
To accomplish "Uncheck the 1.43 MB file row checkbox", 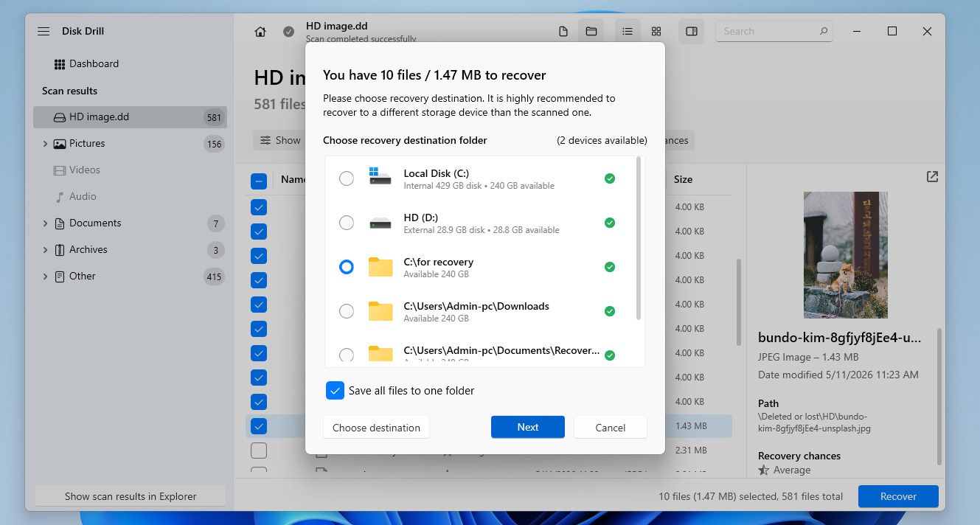I will pyautogui.click(x=259, y=426).
